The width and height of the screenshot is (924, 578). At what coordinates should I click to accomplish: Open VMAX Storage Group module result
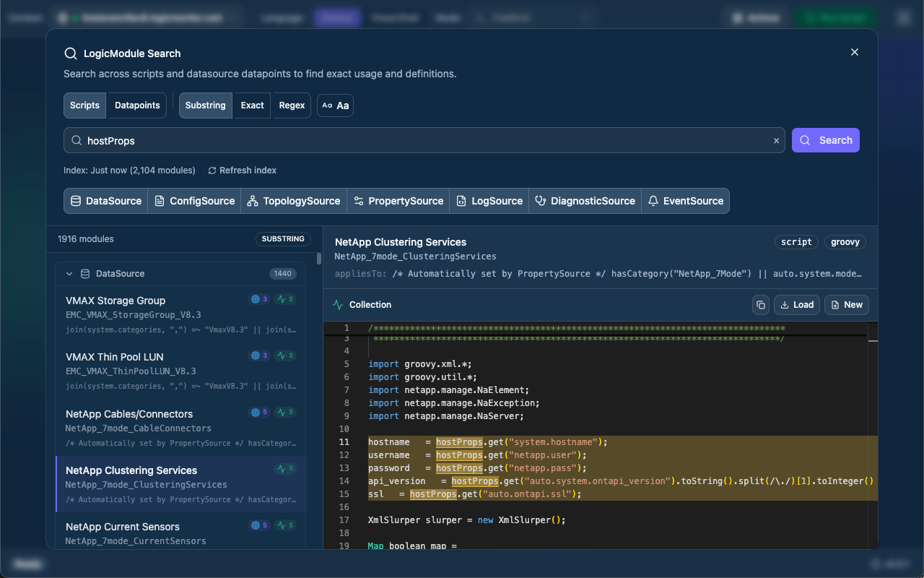pyautogui.click(x=180, y=315)
